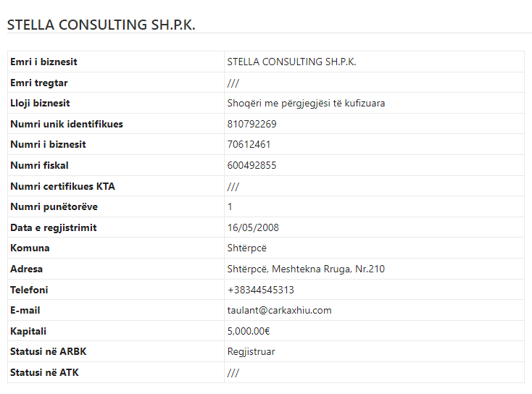Viewport: 532px width, 394px height.
Task: Select the 'Numri certifikues KTA' label
Action: [x=62, y=186]
